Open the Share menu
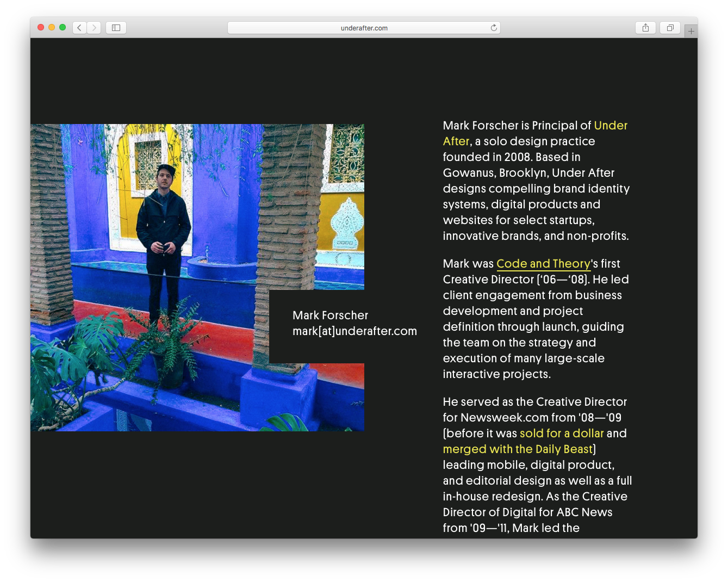This screenshot has height=582, width=728. (645, 28)
